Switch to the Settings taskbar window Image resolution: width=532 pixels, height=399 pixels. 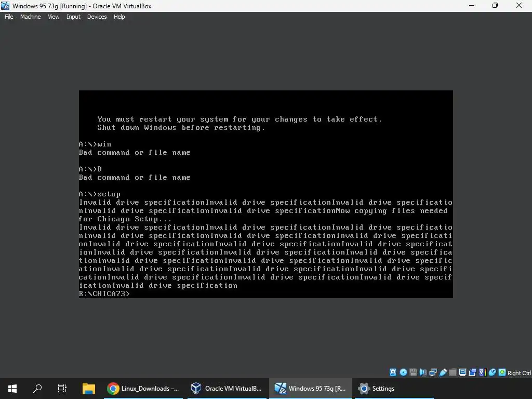click(394, 389)
